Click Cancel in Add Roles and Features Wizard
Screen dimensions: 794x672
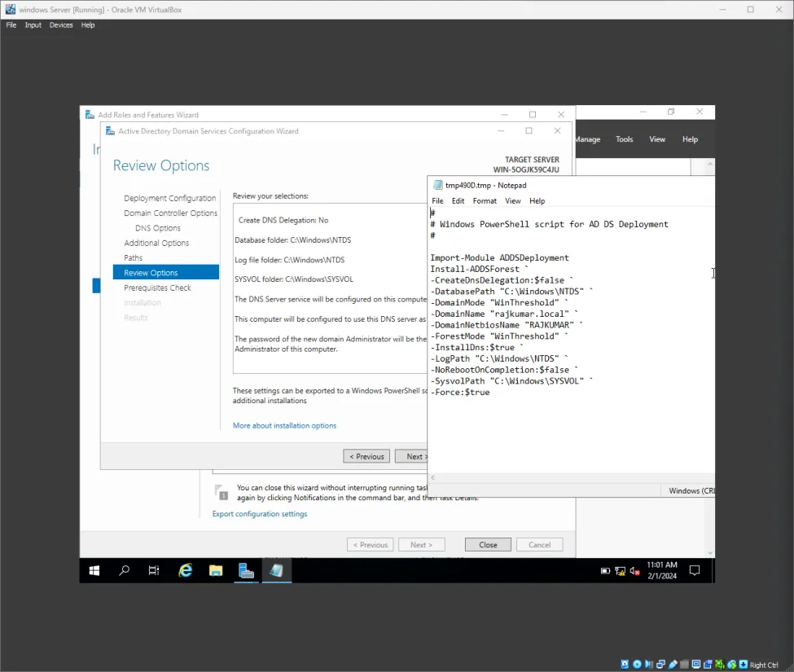(x=539, y=545)
